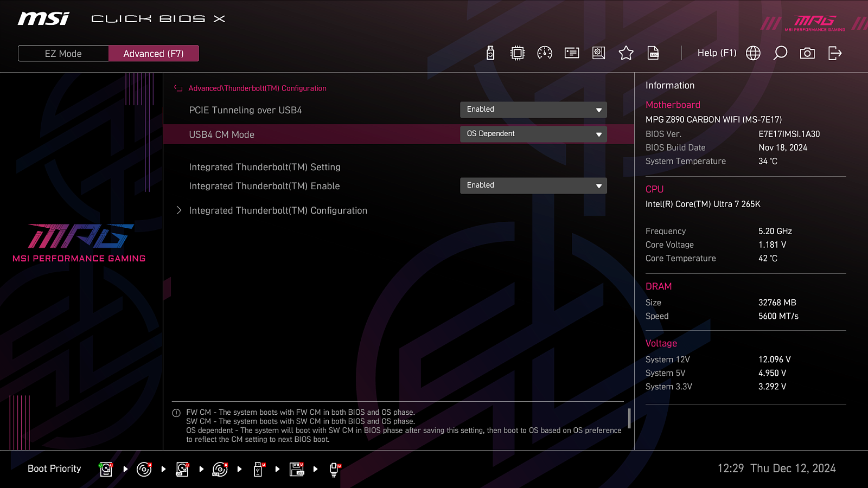The width and height of the screenshot is (868, 488).
Task: Open the hardware monitor board icon
Action: click(599, 53)
